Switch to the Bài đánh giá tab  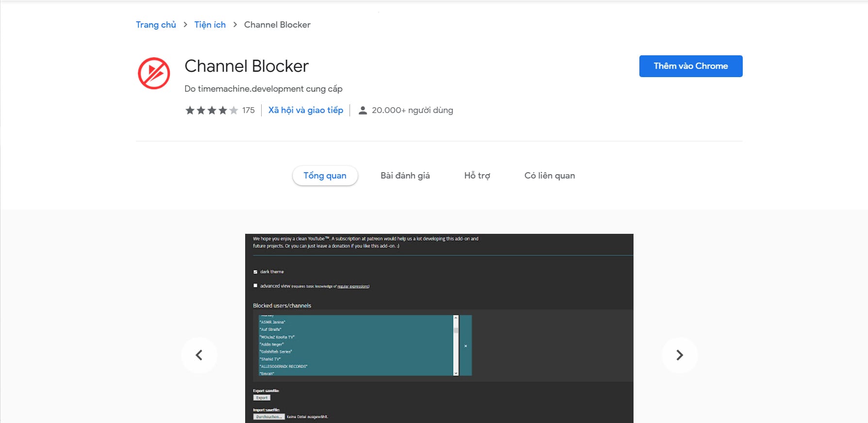click(405, 176)
